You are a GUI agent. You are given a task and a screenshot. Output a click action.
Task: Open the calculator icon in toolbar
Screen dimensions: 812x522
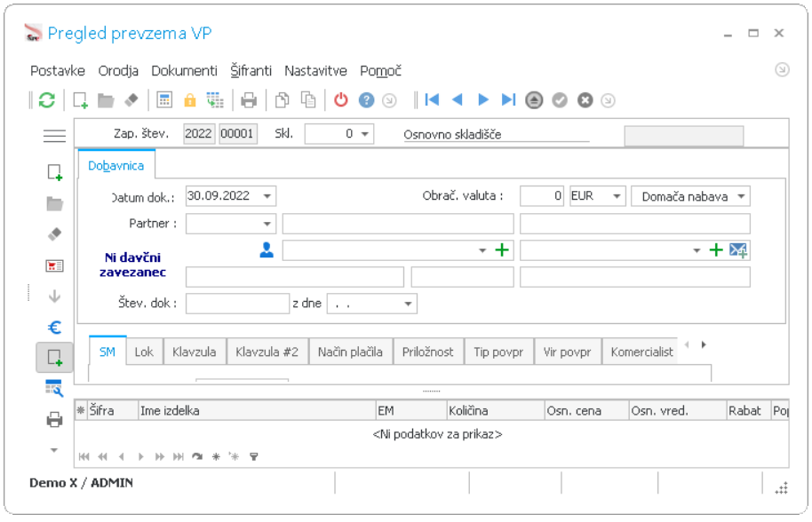click(164, 99)
